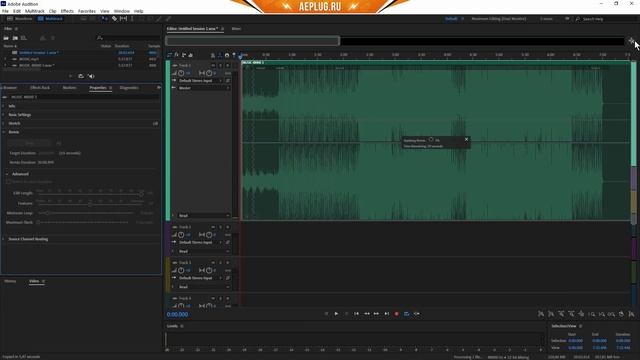The height and width of the screenshot is (360, 640).
Task: Arm Track 1 for recording with R
Action: coord(228,65)
